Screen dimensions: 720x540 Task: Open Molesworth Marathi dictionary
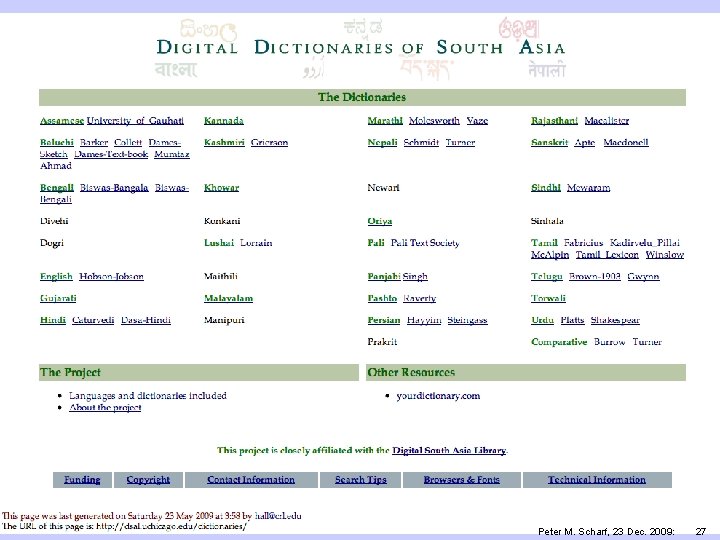[x=434, y=121]
